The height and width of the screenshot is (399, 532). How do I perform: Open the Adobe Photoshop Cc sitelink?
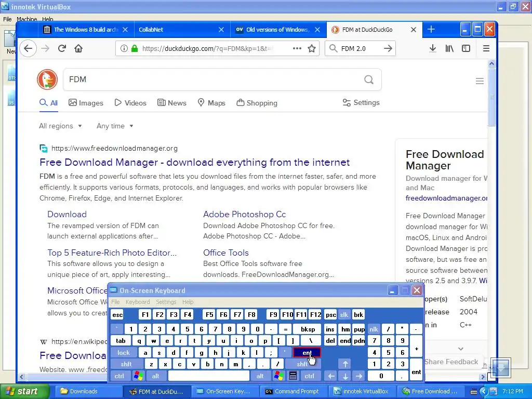click(x=244, y=214)
